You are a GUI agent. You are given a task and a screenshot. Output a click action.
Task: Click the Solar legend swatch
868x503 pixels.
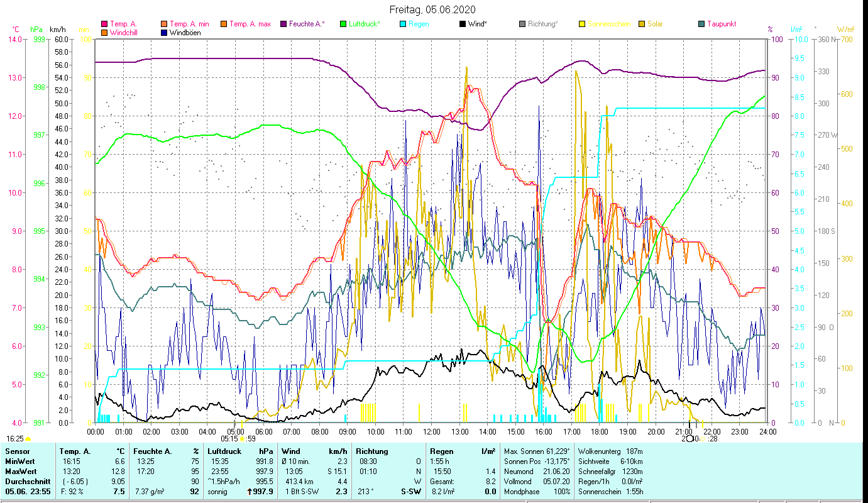[641, 25]
